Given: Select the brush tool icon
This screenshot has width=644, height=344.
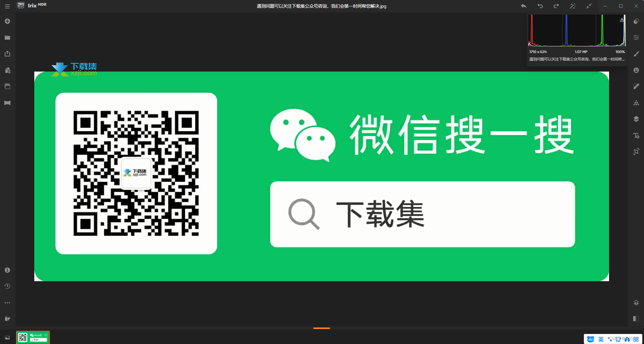Looking at the screenshot, I should 636,54.
